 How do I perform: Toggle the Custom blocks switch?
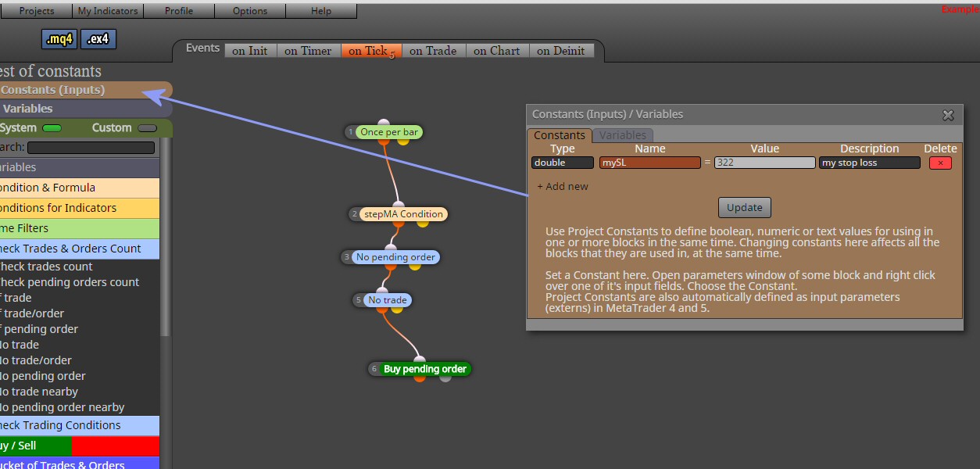(x=147, y=128)
